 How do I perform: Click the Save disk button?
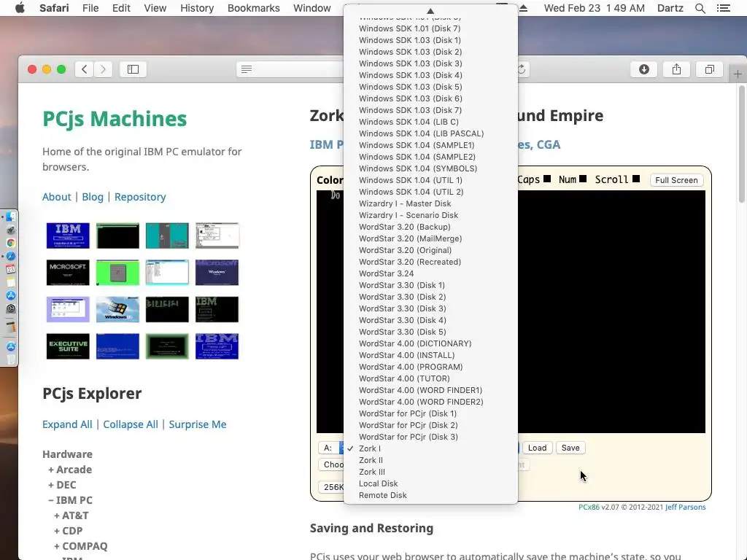pyautogui.click(x=570, y=448)
